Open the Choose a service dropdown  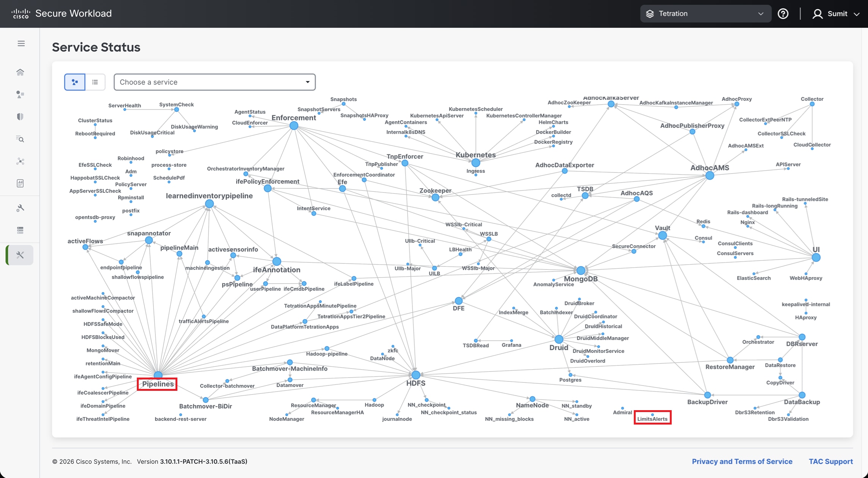coord(215,82)
